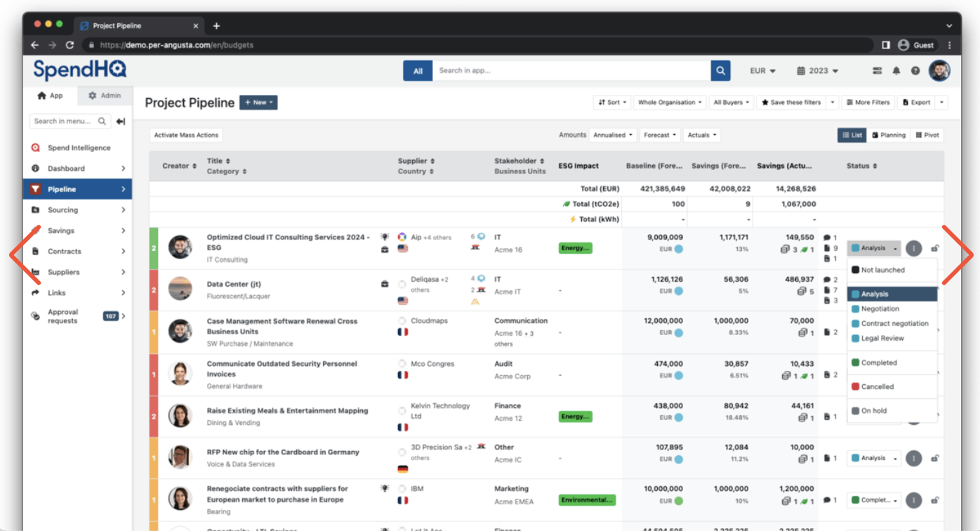
Task: Sort by the Creator column
Action: tap(179, 166)
